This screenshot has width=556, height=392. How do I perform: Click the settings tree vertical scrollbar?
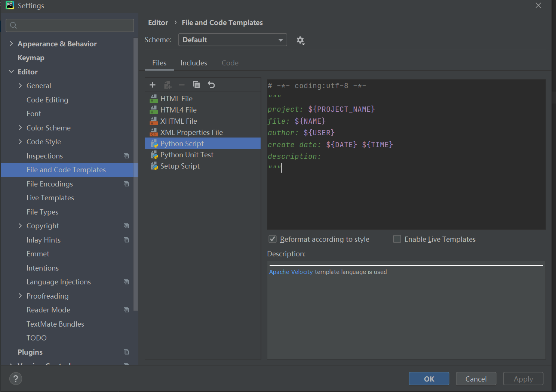[135, 174]
